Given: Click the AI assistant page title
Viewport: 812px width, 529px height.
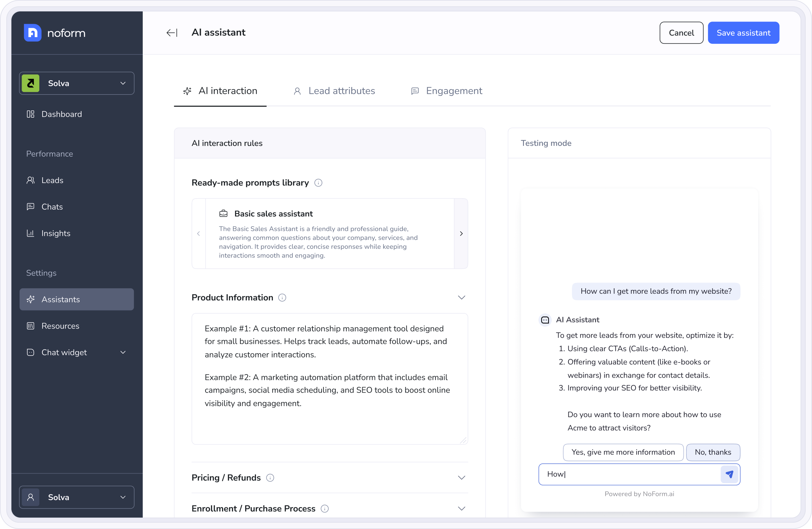Looking at the screenshot, I should (218, 32).
